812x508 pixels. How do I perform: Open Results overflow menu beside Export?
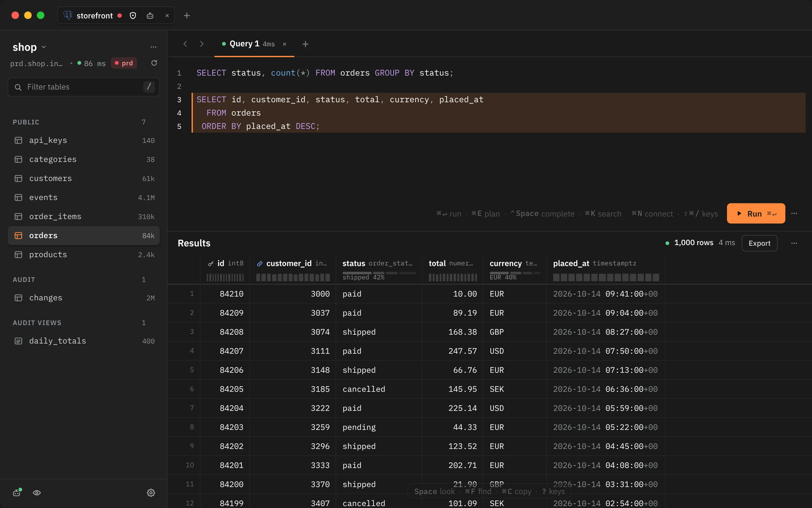click(794, 243)
